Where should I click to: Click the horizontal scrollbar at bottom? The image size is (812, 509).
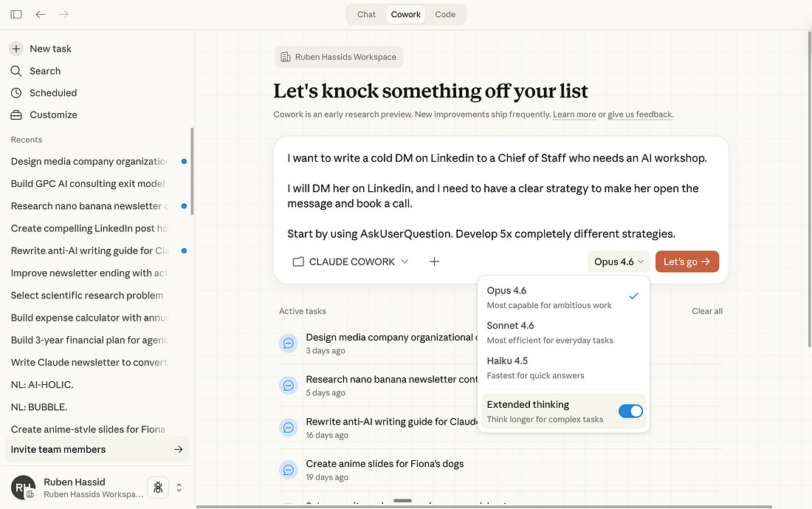coord(484,506)
